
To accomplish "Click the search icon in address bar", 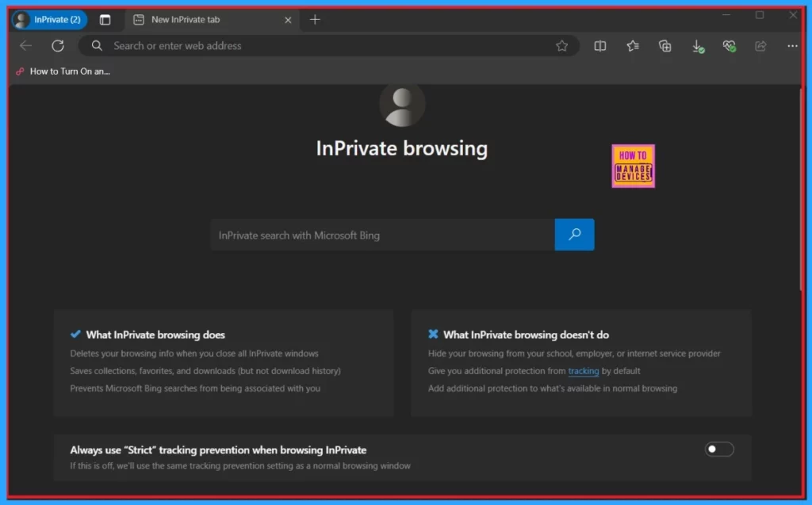I will 97,45.
